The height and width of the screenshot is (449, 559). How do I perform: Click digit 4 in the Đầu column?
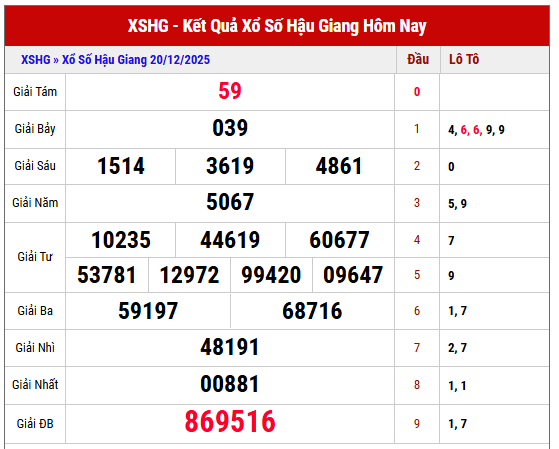pyautogui.click(x=417, y=240)
